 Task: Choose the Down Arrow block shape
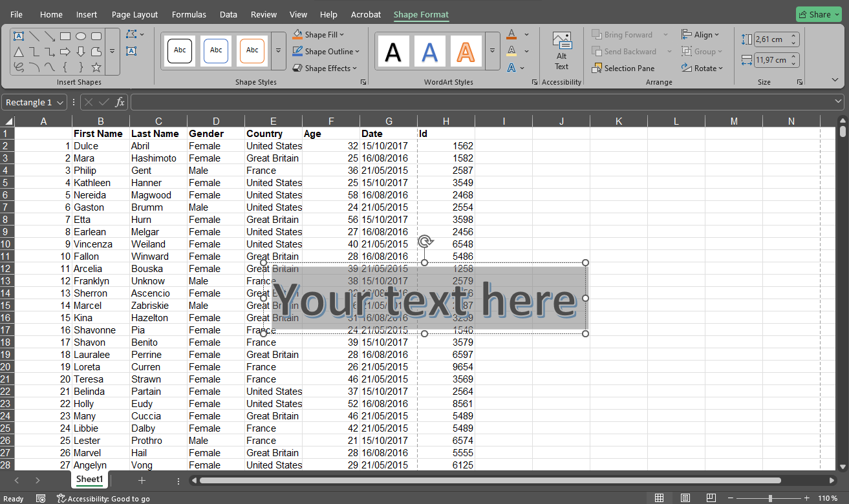pyautogui.click(x=81, y=52)
